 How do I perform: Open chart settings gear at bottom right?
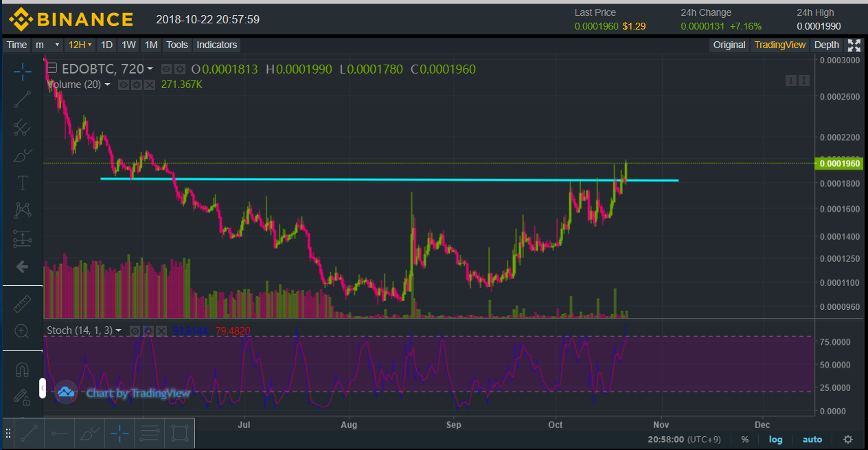848,439
